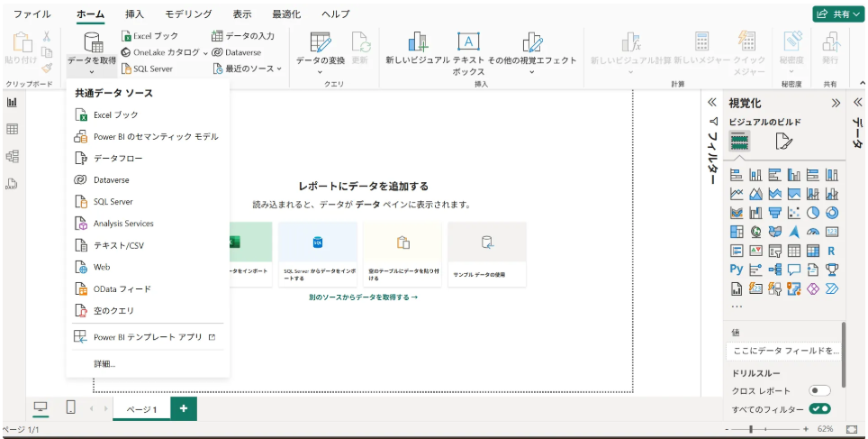Screen dimensions: 868x439
Task: Select the scatter chart visual
Action: point(794,213)
